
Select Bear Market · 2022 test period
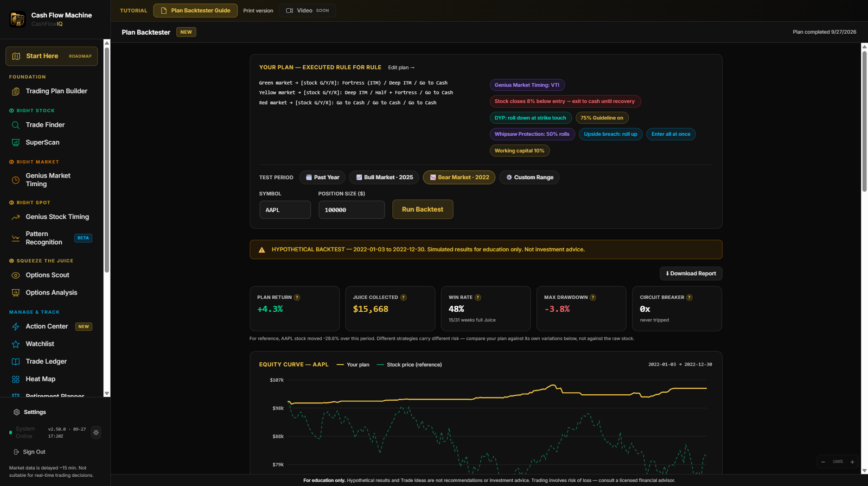pos(459,178)
